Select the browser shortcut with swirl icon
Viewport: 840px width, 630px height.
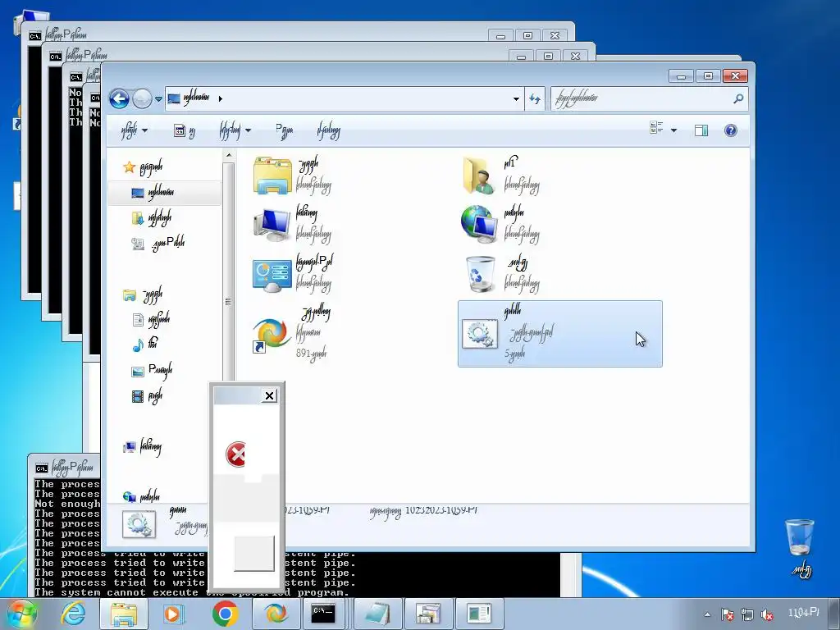point(271,335)
